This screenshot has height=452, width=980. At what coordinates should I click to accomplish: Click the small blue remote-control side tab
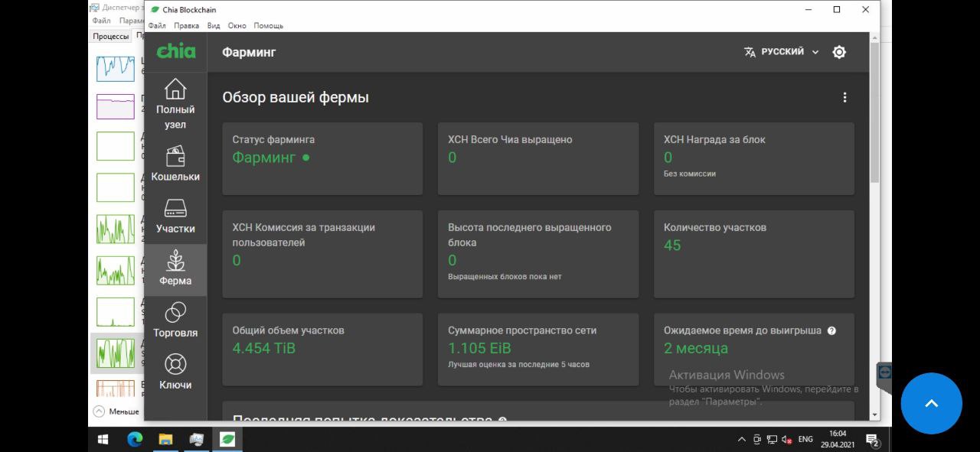click(x=885, y=372)
